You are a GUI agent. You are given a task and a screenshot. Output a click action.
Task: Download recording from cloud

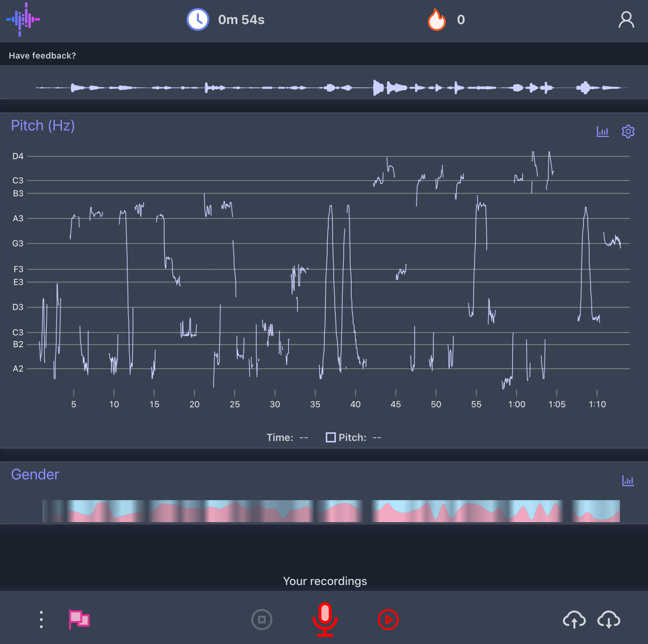[x=608, y=620]
